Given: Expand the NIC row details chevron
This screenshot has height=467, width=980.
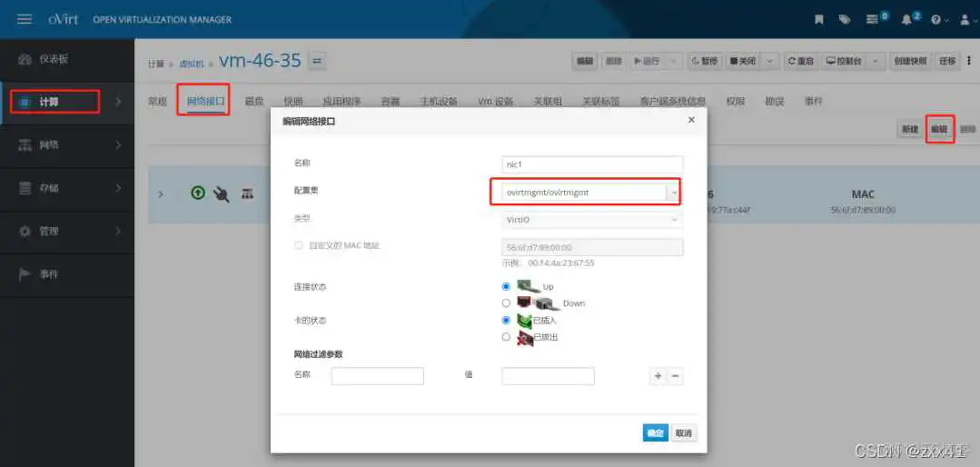Looking at the screenshot, I should [161, 194].
